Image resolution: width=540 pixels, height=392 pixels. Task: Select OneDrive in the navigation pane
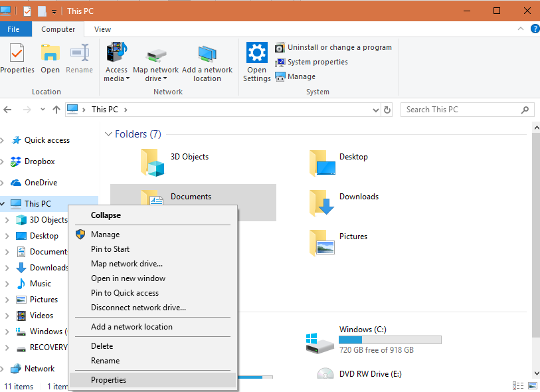[x=41, y=183]
